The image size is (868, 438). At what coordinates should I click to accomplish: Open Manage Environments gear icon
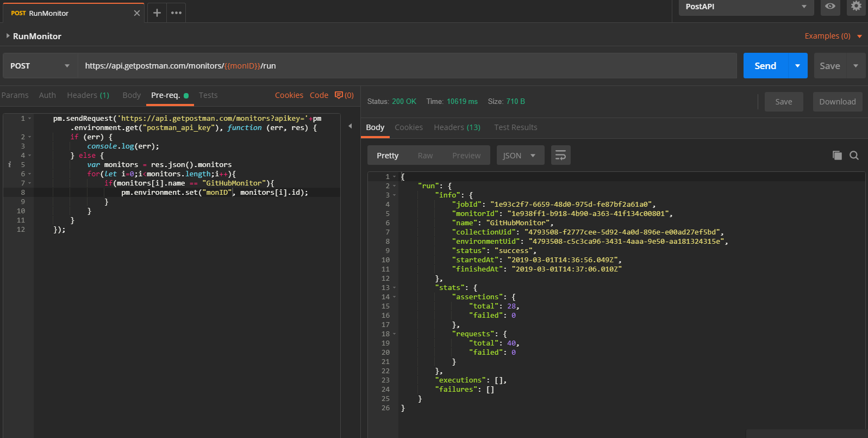click(x=856, y=6)
